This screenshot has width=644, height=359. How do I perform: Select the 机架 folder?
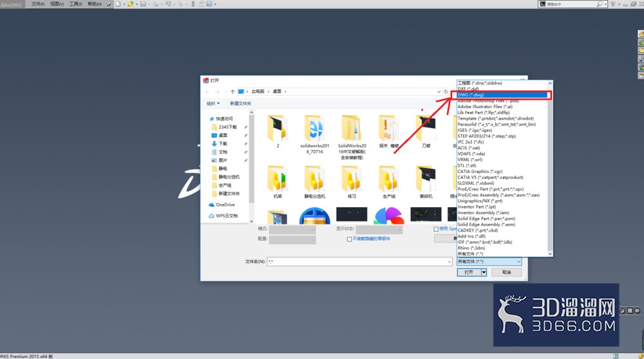[x=278, y=182]
